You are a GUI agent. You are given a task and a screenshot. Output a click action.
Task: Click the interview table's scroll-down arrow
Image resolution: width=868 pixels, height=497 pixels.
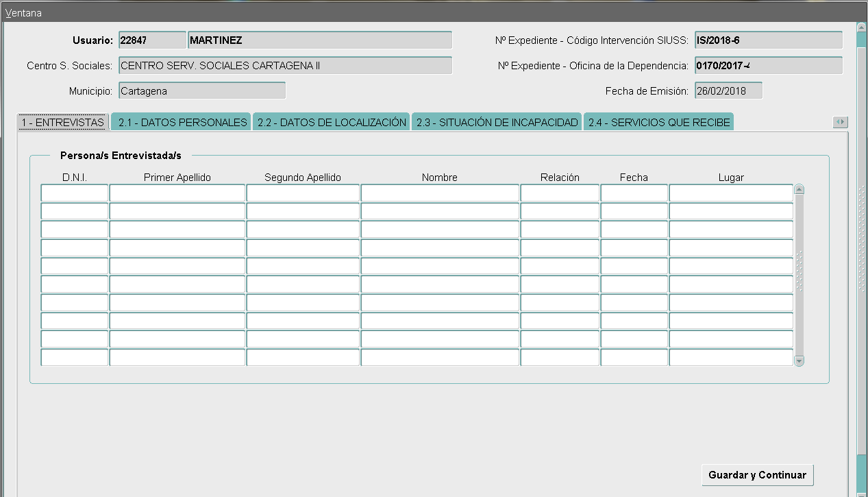tap(799, 361)
